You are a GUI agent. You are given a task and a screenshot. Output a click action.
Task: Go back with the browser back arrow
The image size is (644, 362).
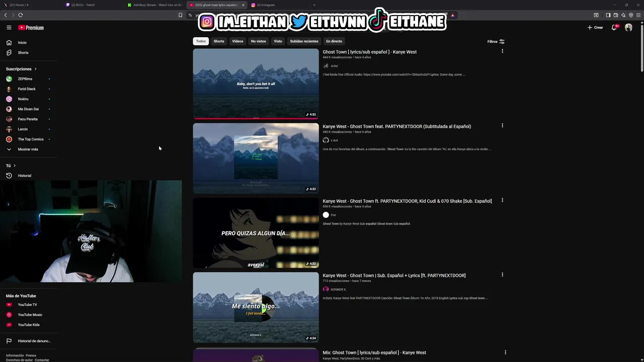click(6, 15)
